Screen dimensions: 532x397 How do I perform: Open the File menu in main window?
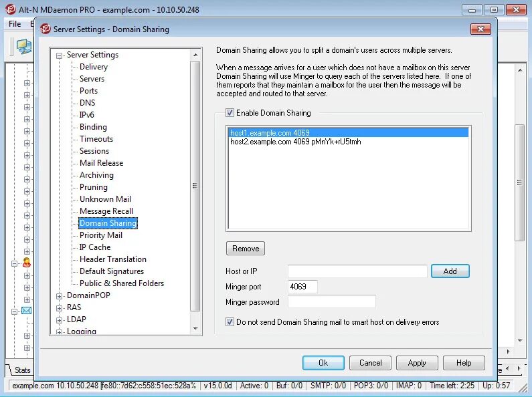pyautogui.click(x=15, y=23)
